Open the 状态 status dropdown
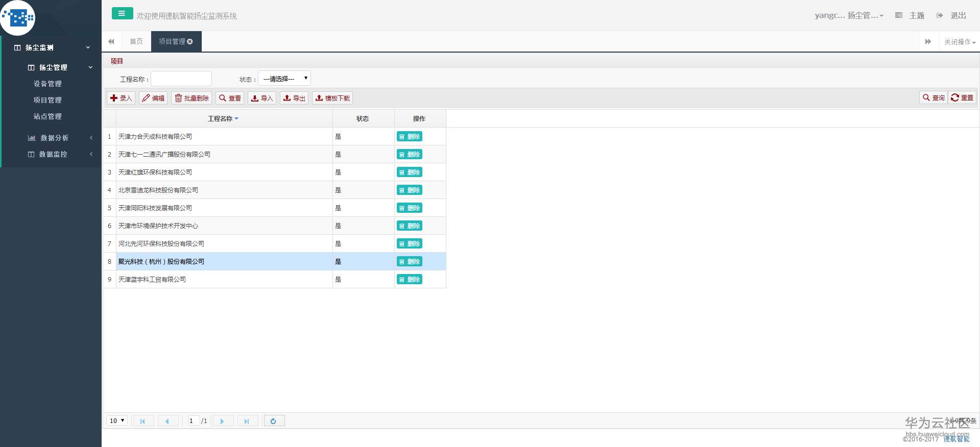 [284, 79]
